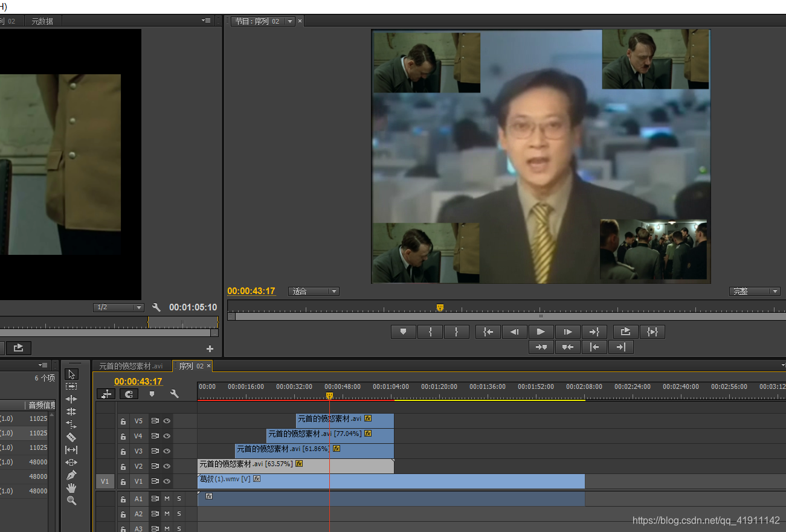The image size is (786, 532).
Task: Toggle Snap magnet in timeline header
Action: [129, 394]
